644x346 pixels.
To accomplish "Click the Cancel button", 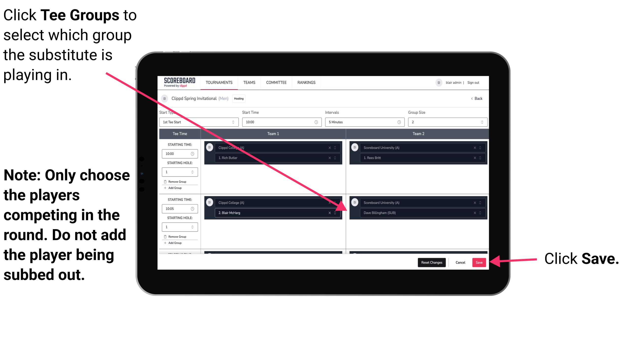I will [x=460, y=262].
